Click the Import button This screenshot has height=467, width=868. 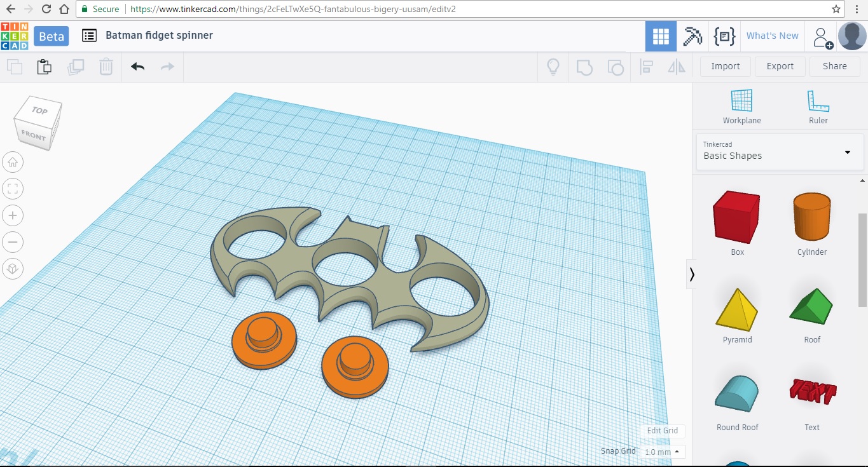click(x=726, y=66)
